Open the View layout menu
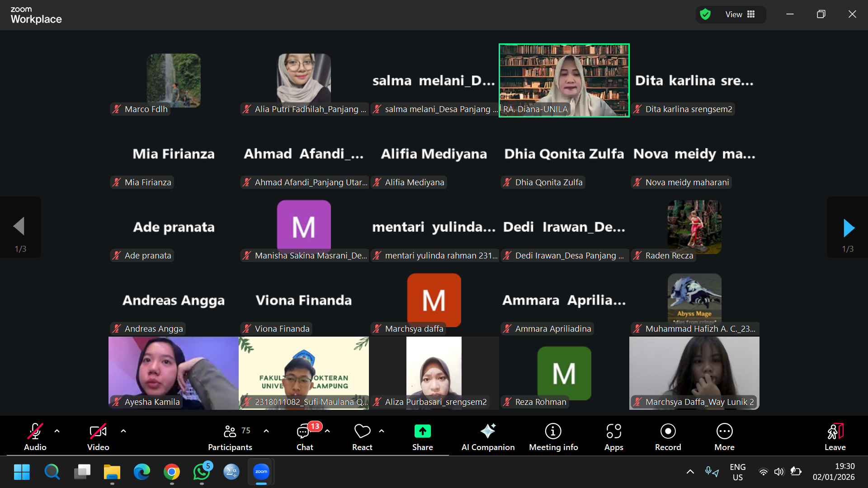Image resolution: width=868 pixels, height=488 pixels. click(x=740, y=14)
